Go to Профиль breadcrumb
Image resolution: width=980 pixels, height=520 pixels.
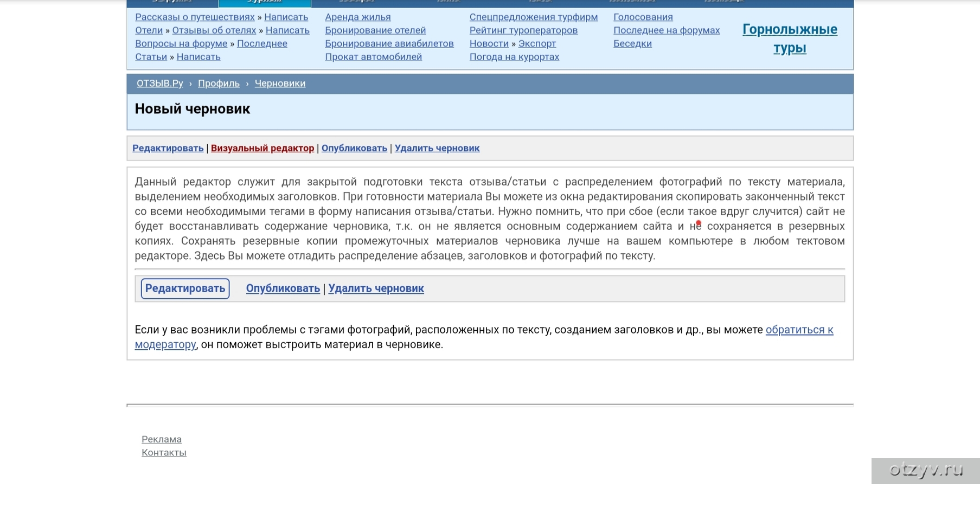click(219, 84)
